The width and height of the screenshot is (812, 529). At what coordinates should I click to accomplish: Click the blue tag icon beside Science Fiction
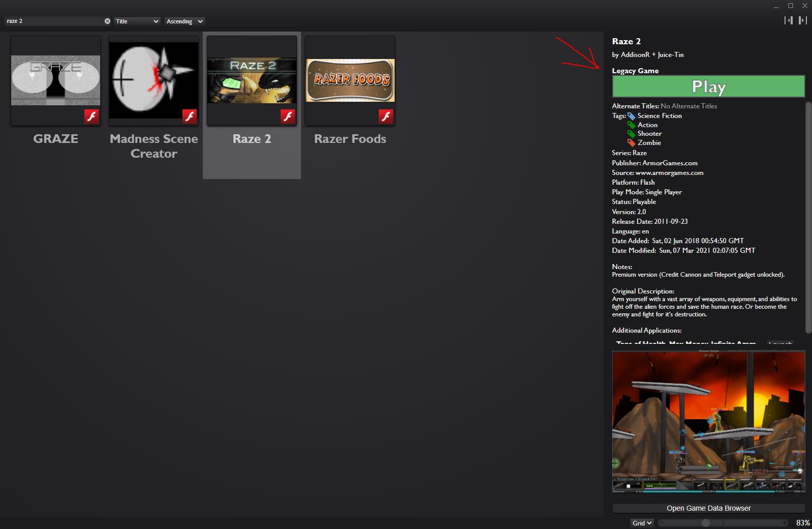coord(631,116)
